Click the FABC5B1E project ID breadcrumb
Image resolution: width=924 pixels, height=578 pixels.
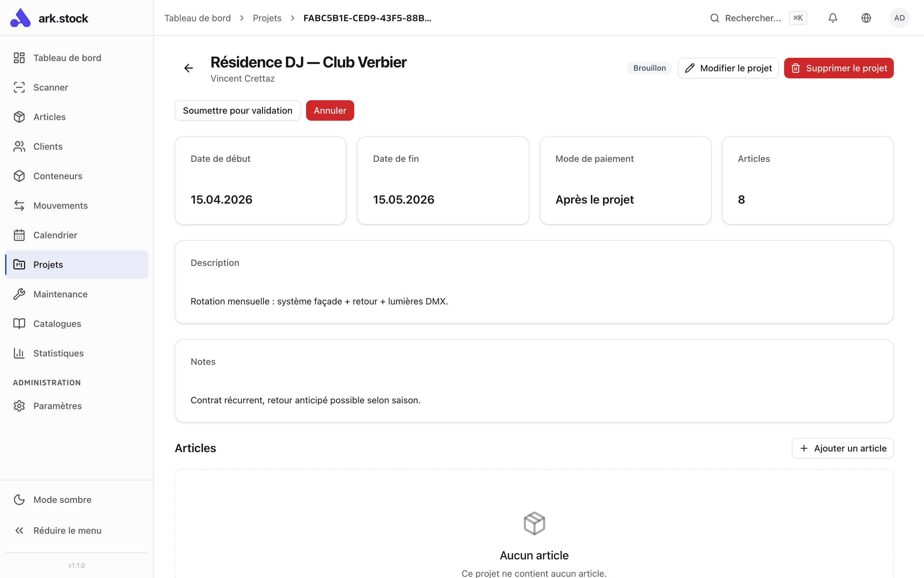[367, 18]
